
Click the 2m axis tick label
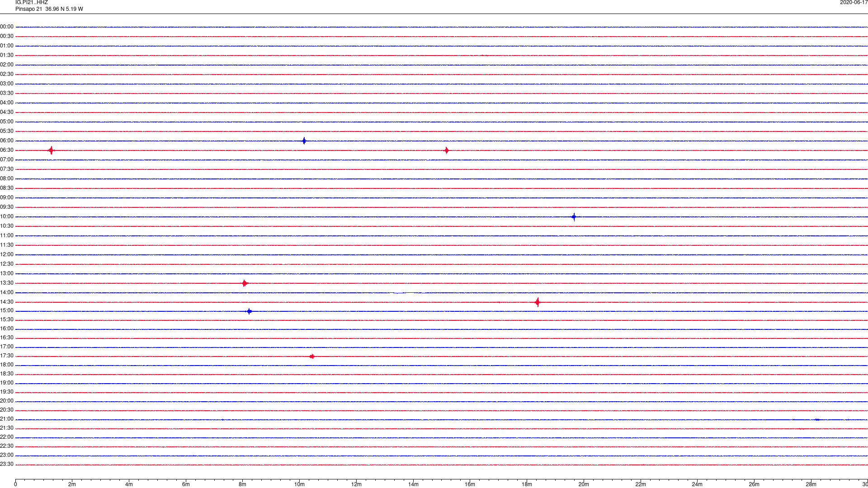click(72, 484)
